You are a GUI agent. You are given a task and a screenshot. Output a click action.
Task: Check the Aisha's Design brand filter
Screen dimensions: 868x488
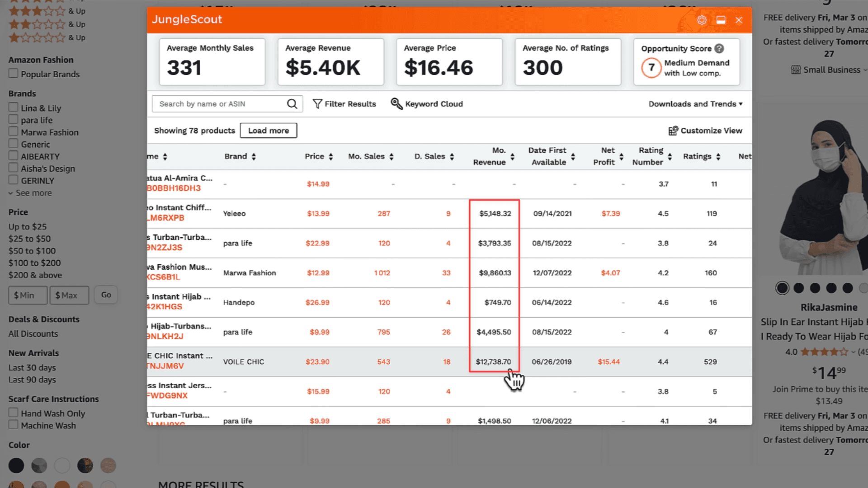[14, 168]
